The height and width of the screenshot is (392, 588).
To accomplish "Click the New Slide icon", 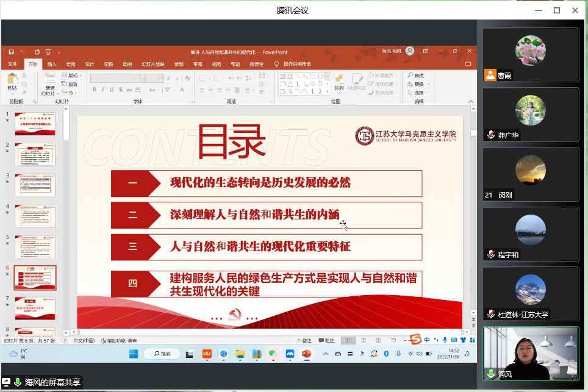I will coord(49,81).
